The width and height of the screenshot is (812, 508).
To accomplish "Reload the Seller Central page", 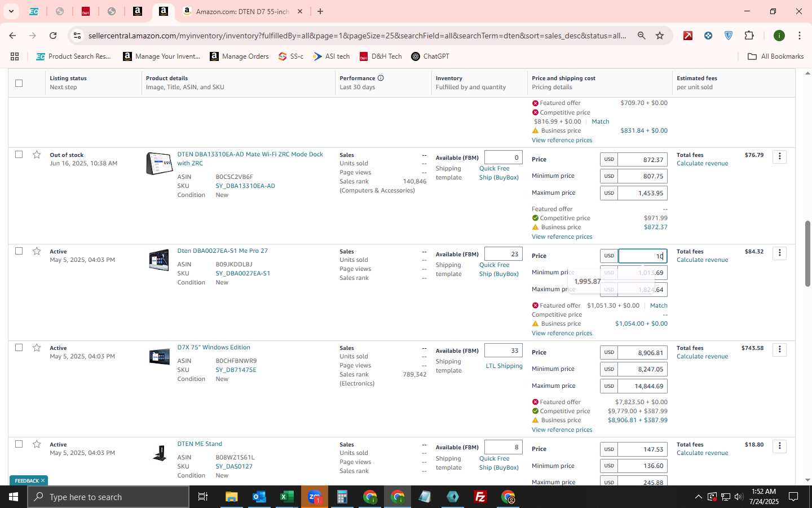I will click(53, 36).
